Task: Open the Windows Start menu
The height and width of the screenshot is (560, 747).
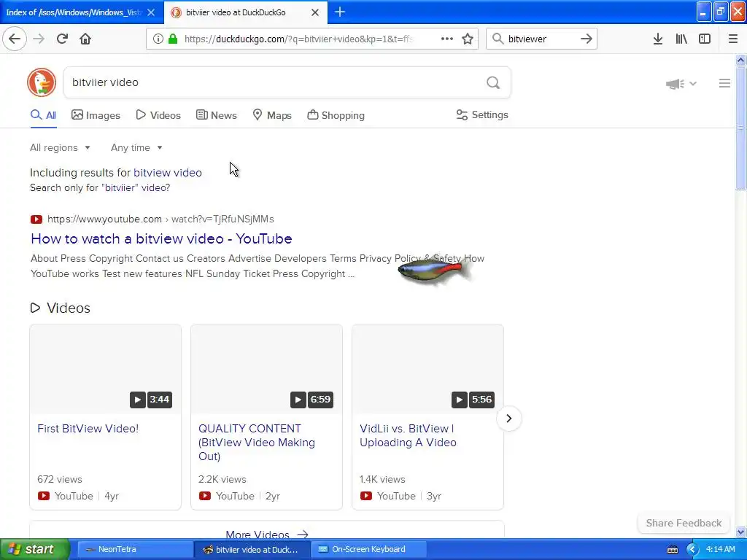Action: (x=35, y=550)
